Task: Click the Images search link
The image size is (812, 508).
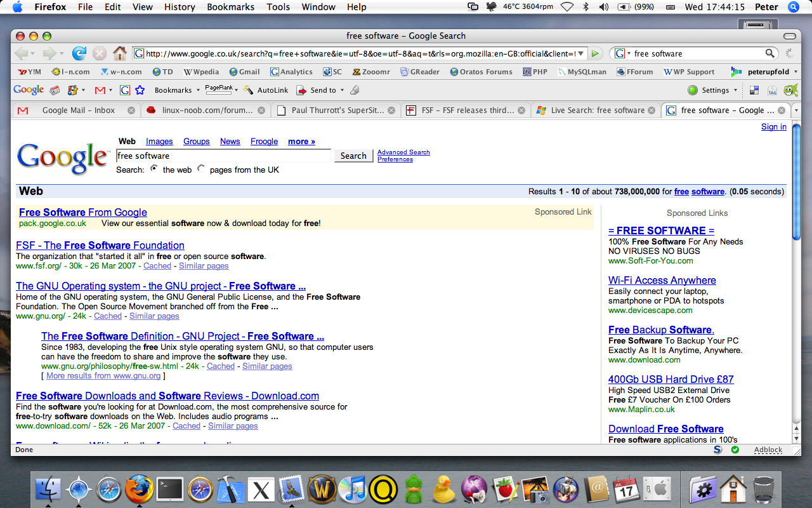Action: [159, 141]
